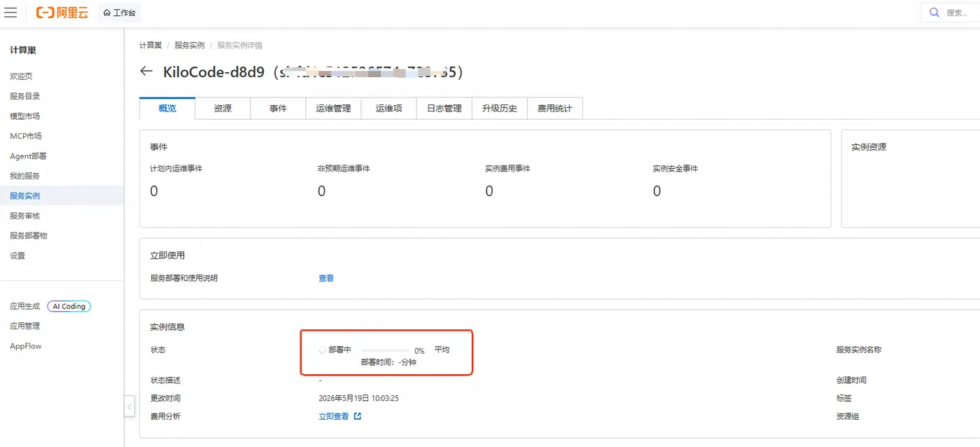Click the external link icon beside 立即查看

click(x=357, y=416)
